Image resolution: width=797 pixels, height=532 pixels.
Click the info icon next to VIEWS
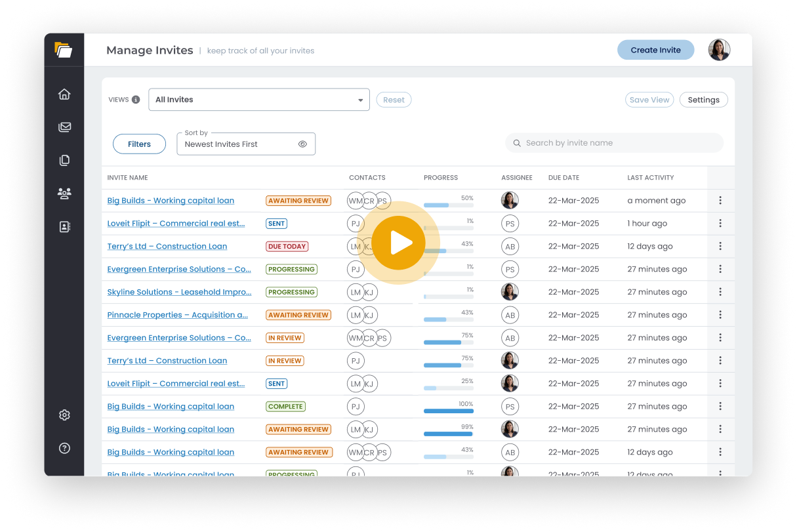pos(136,99)
